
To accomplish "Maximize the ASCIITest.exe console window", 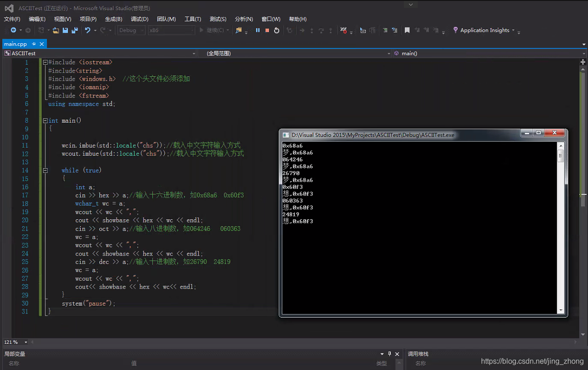I will 539,133.
